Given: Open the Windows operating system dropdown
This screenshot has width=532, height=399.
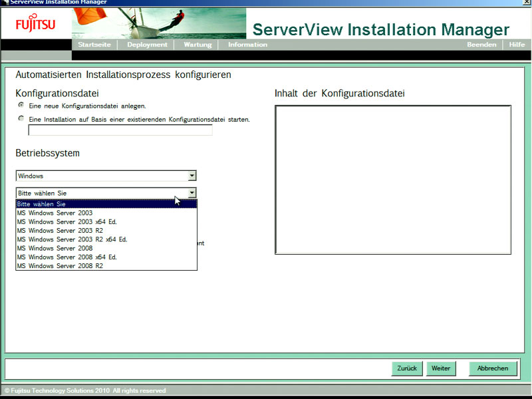Looking at the screenshot, I should tap(106, 176).
